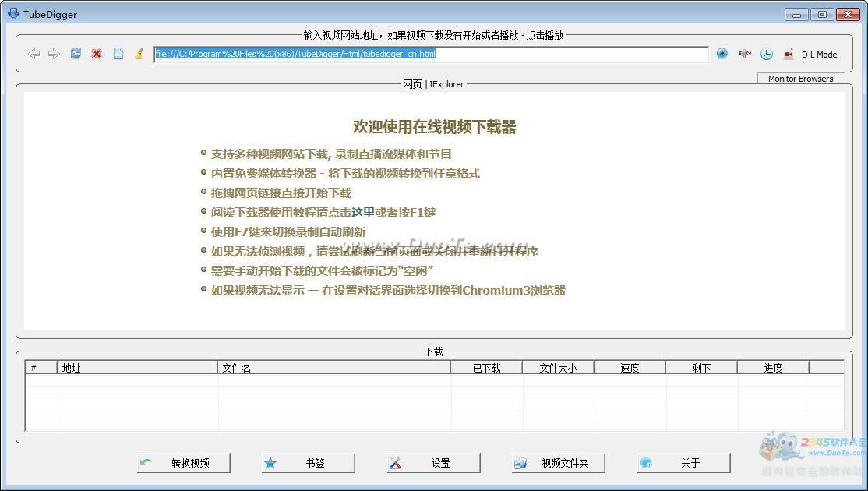The image size is (868, 491).
Task: Open 设置 settings dialog
Action: click(x=434, y=463)
